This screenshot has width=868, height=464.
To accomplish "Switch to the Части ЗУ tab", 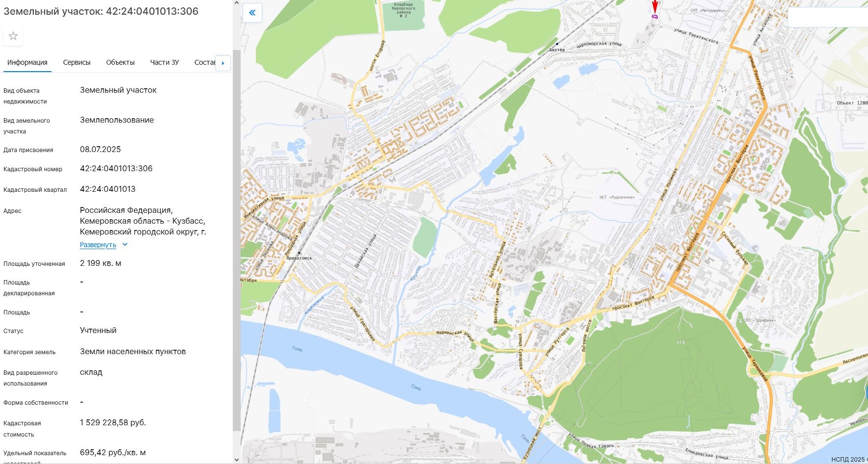I will click(x=165, y=62).
